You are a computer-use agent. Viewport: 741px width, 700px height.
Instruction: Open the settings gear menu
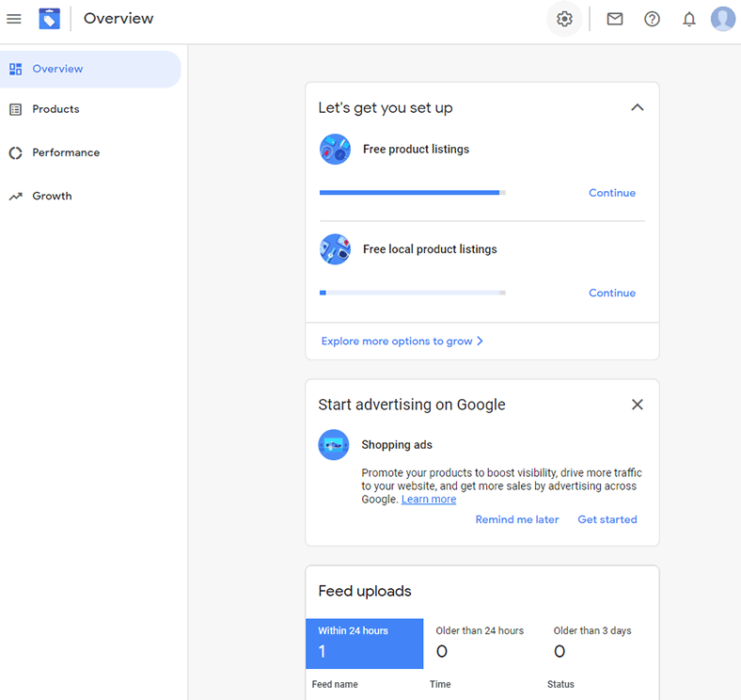tap(564, 19)
